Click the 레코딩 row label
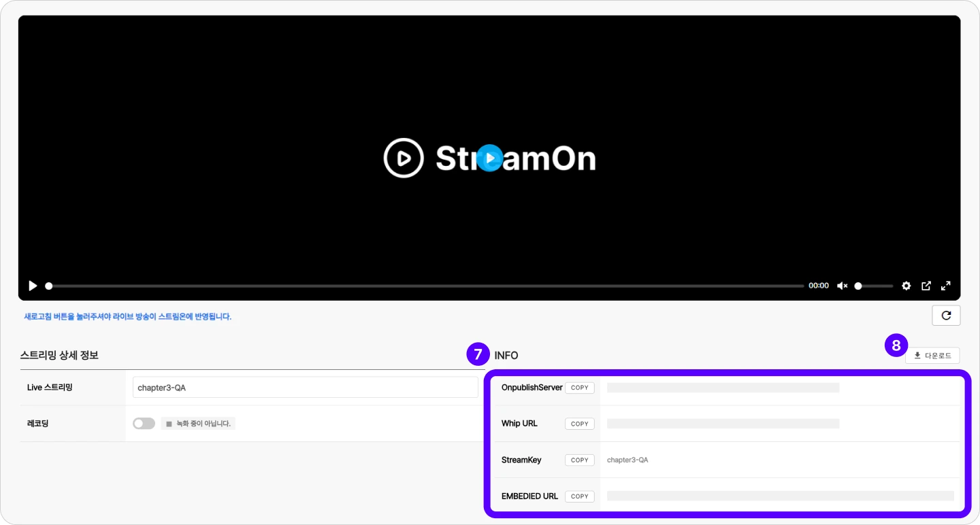 (37, 424)
